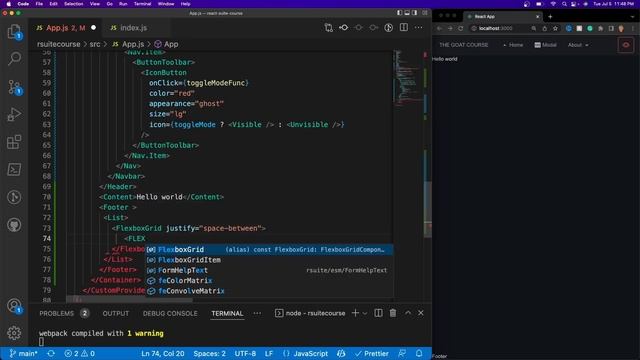This screenshot has height=360, width=640.
Task: Switch to the App.js editor tab
Action: coord(65,28)
